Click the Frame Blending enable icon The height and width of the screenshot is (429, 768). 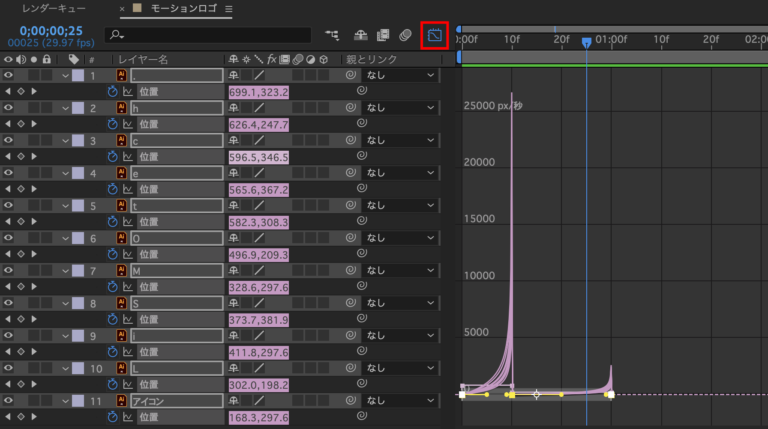coord(383,35)
